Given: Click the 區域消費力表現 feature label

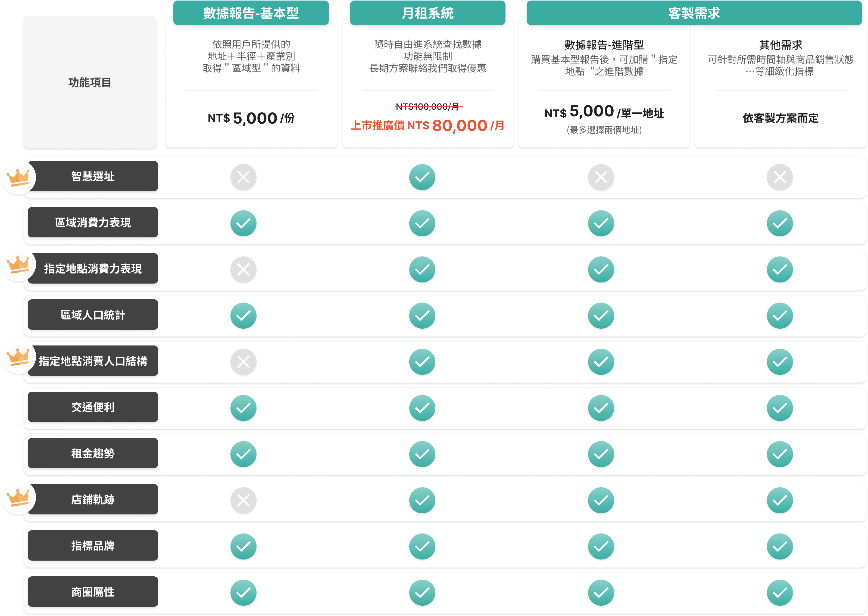Looking at the screenshot, I should (93, 223).
